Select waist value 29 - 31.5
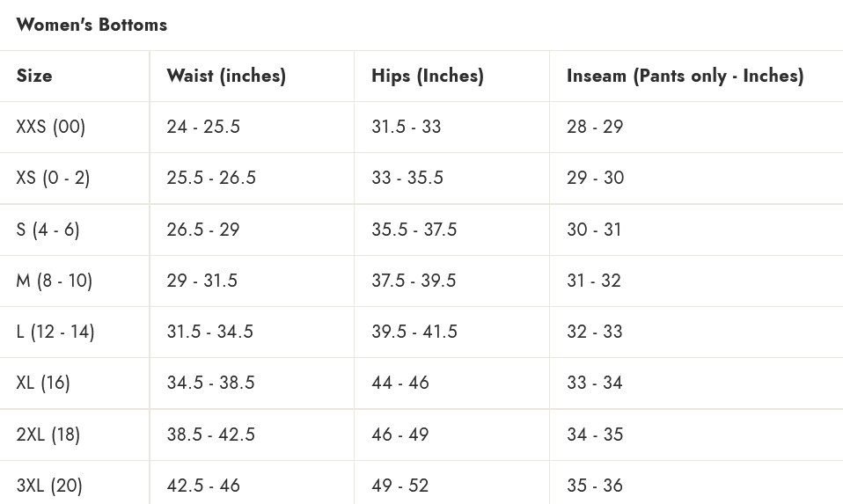This screenshot has width=843, height=504. (202, 281)
